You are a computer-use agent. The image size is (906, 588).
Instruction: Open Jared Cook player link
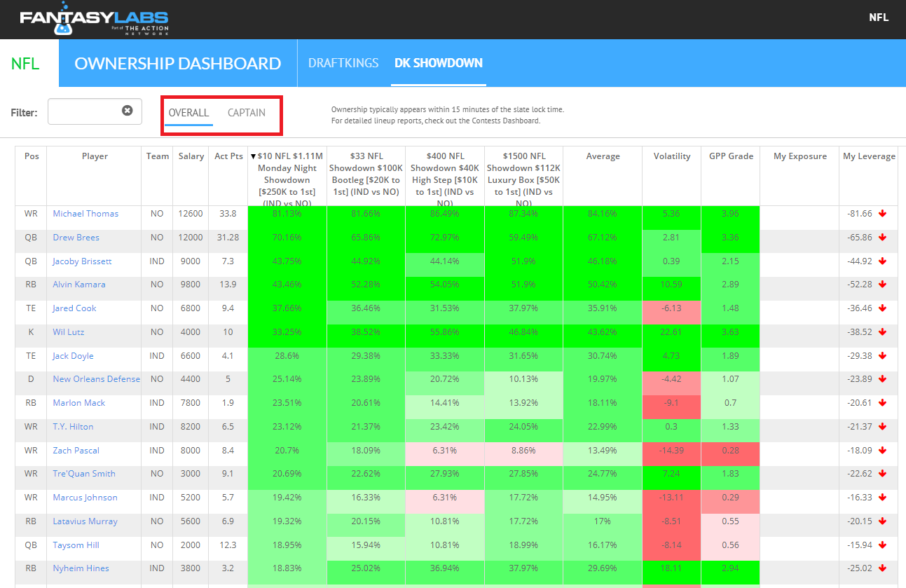pos(74,308)
